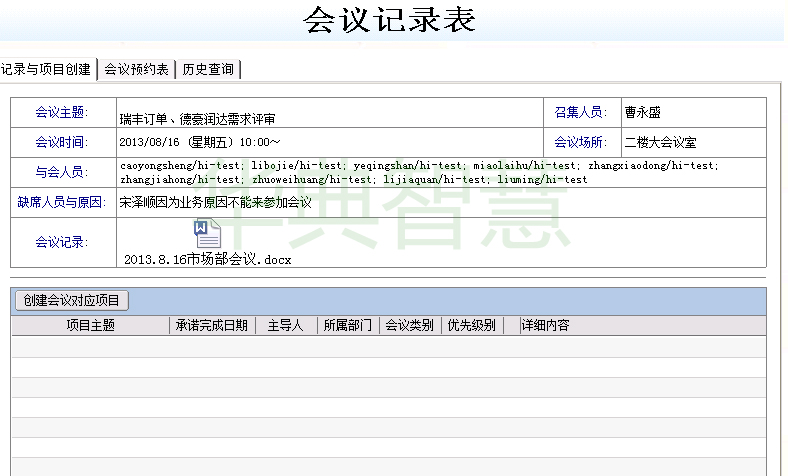Click the 会议记录 label
The width and height of the screenshot is (788, 476).
tap(61, 242)
